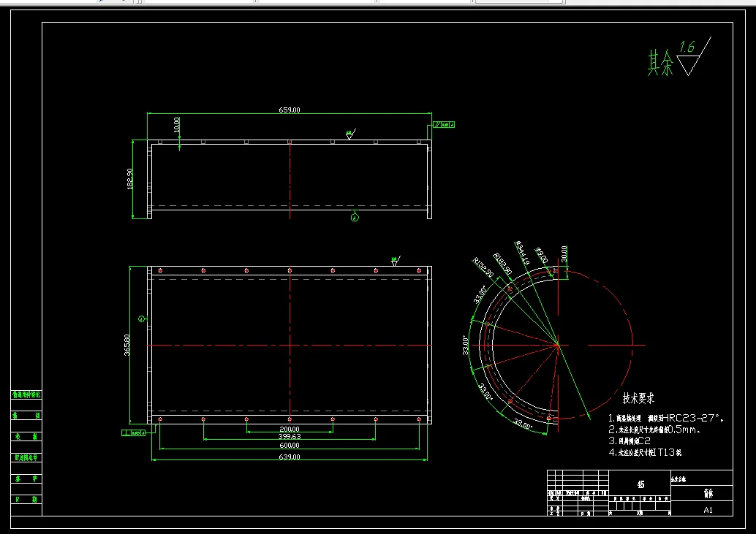This screenshot has height=534, width=756.
Task: Pick the 10.00 thickness dimension text
Action: pyautogui.click(x=176, y=124)
